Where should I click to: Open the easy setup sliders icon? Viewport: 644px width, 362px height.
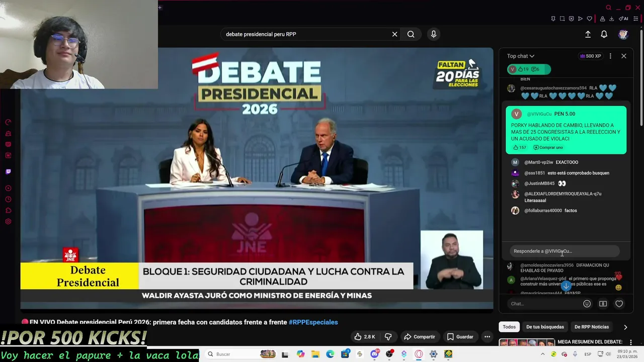pos(635,19)
